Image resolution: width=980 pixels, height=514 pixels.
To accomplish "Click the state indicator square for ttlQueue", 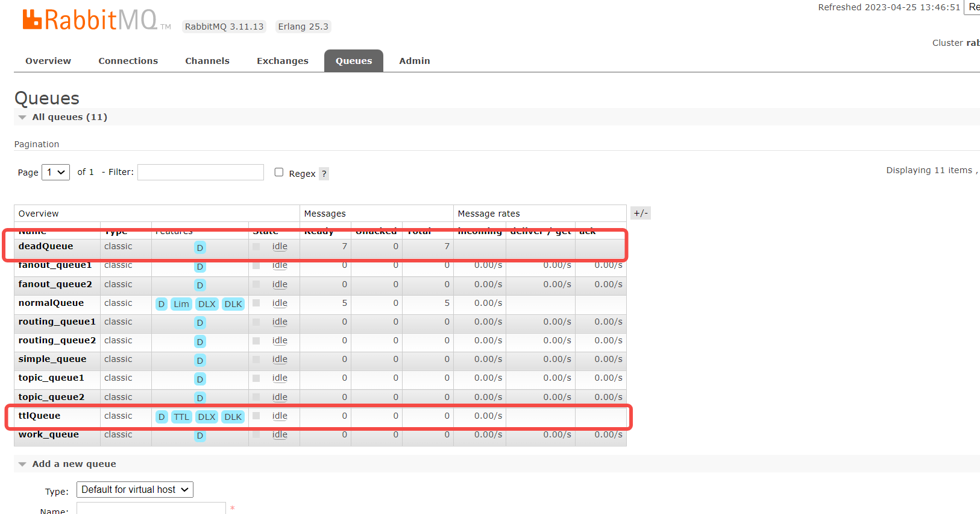I will tap(256, 416).
